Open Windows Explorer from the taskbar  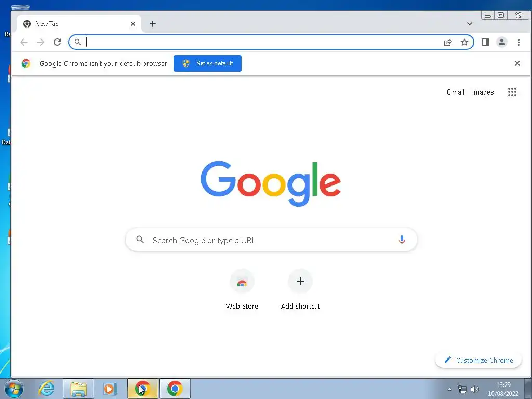click(78, 389)
